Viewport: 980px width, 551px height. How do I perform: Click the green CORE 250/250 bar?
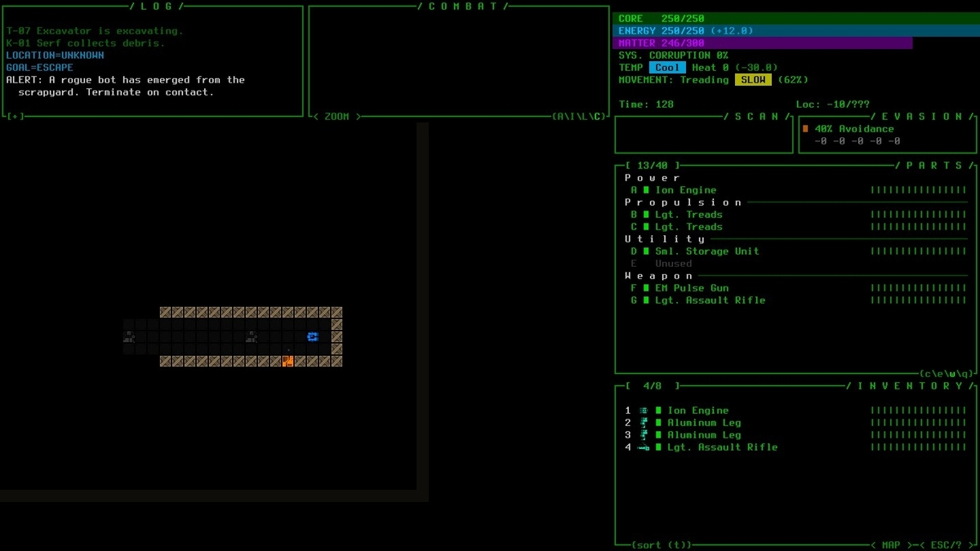coord(796,19)
